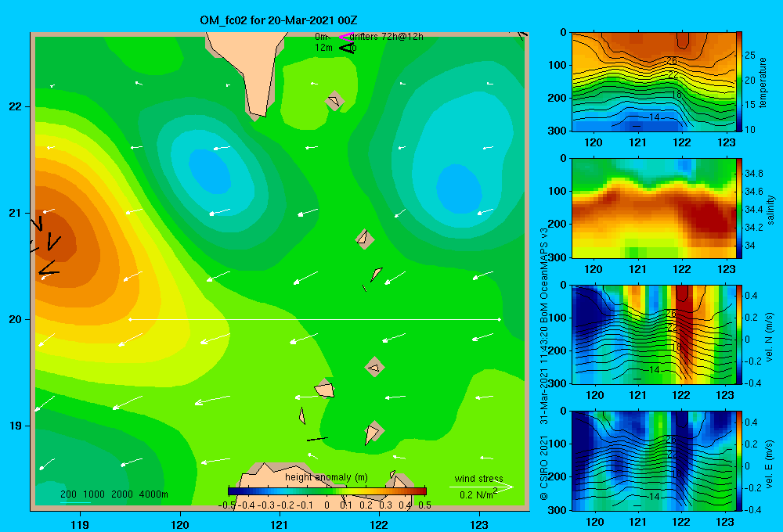Click longitude label 123 on main map
783x532 pixels.
click(x=479, y=524)
